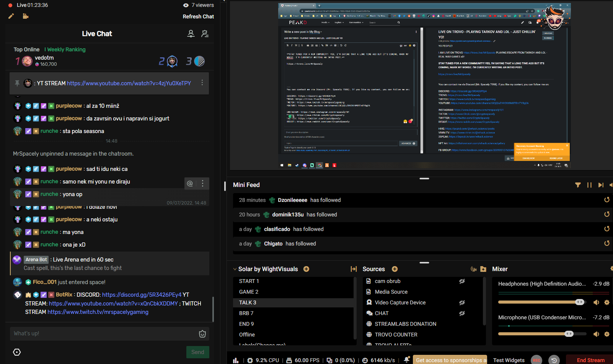The height and width of the screenshot is (364, 613).
Task: Select the STREAMLABS DONATION source
Action: (x=405, y=324)
